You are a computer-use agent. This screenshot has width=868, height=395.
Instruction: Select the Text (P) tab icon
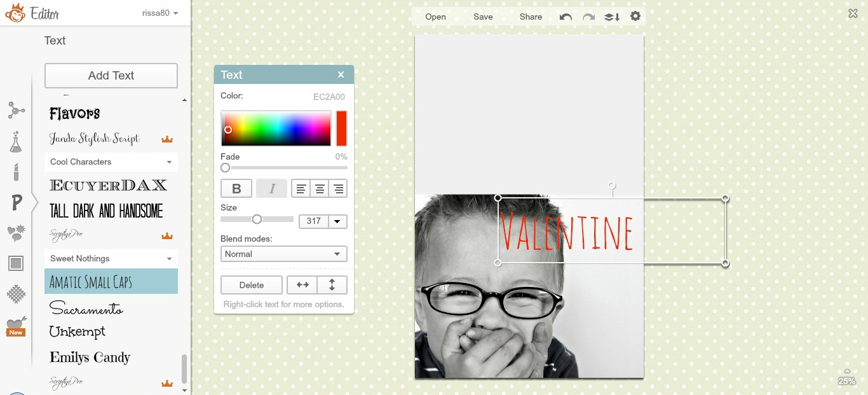[x=17, y=202]
